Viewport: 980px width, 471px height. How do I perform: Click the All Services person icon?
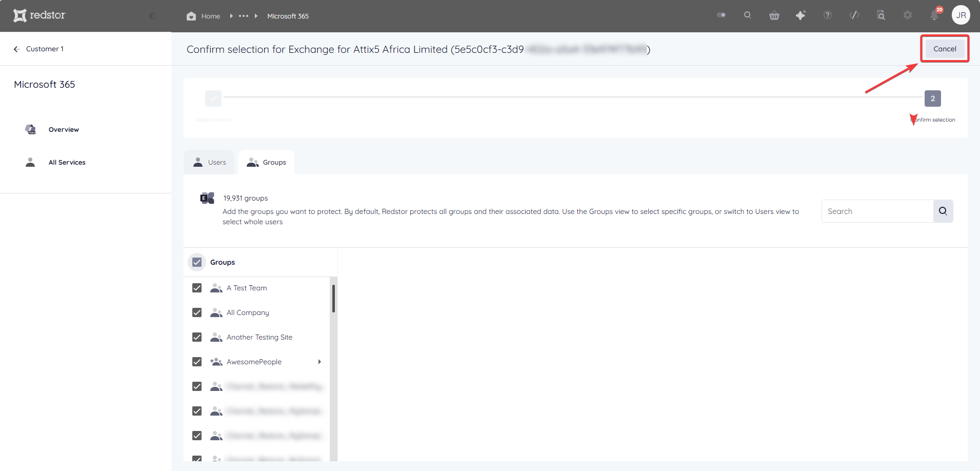tap(30, 162)
